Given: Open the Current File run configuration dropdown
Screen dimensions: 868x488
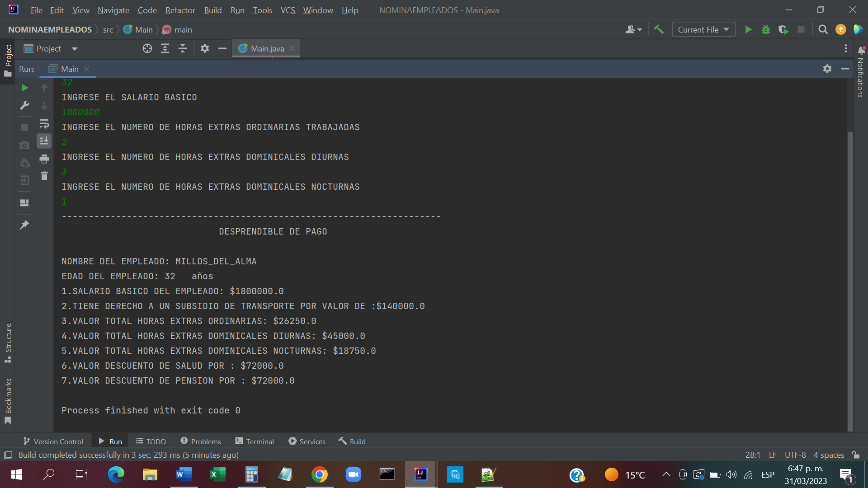Looking at the screenshot, I should click(x=703, y=30).
